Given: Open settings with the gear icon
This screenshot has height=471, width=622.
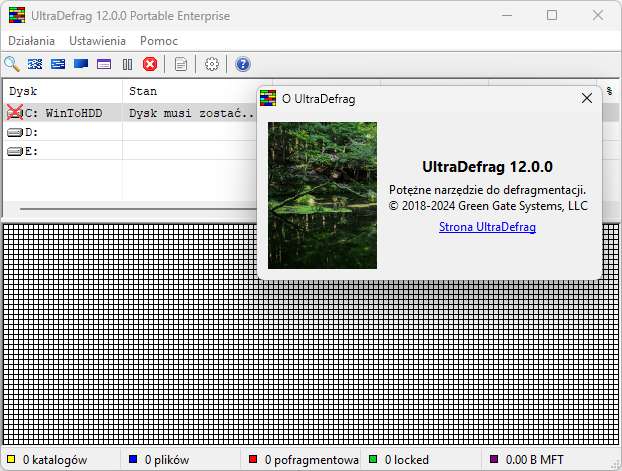Looking at the screenshot, I should point(212,64).
